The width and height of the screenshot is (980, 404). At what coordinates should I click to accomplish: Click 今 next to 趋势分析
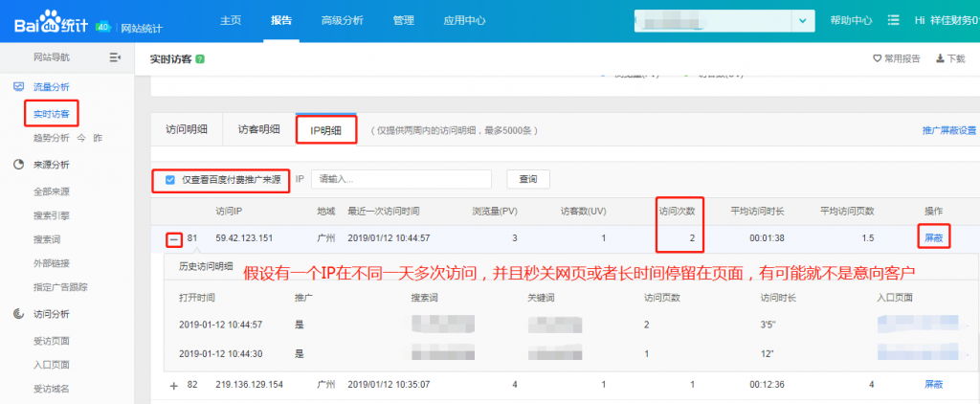click(81, 138)
